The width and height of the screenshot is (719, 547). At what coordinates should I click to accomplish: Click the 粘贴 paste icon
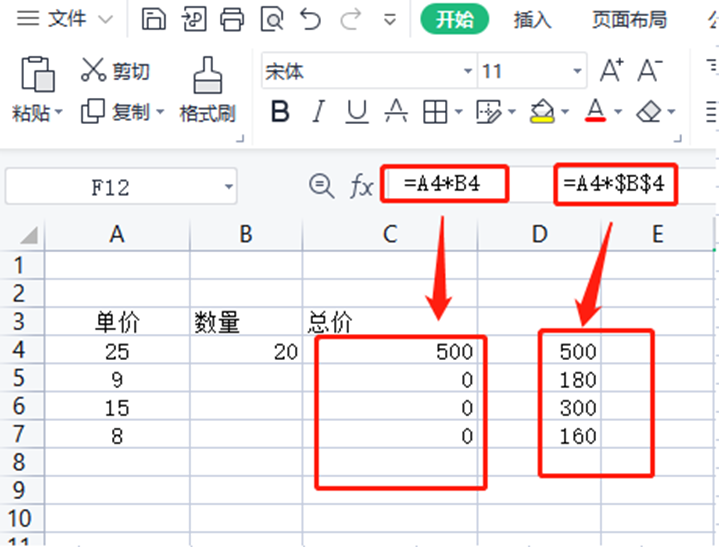point(38,74)
